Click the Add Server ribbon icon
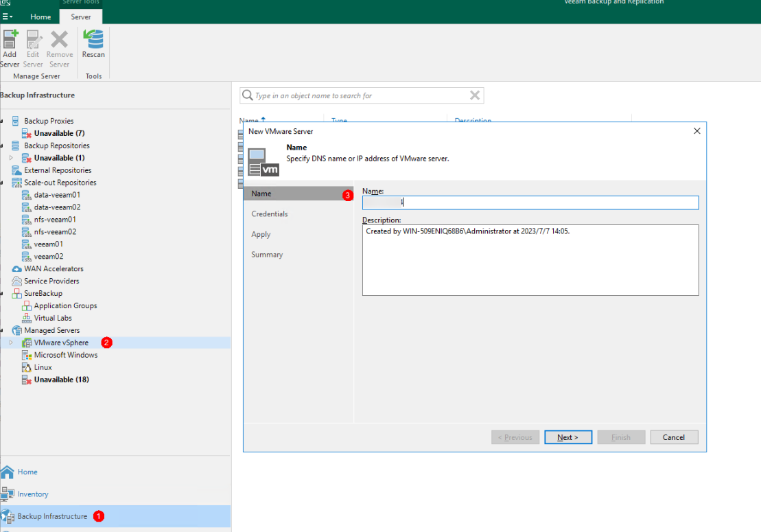The height and width of the screenshot is (532, 761). coord(10,40)
